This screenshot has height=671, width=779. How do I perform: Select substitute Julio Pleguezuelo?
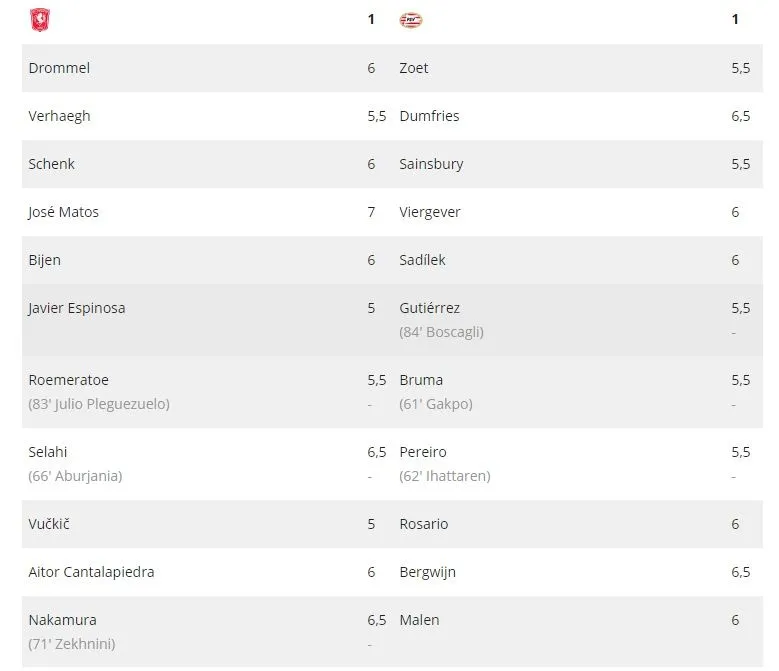click(99, 404)
